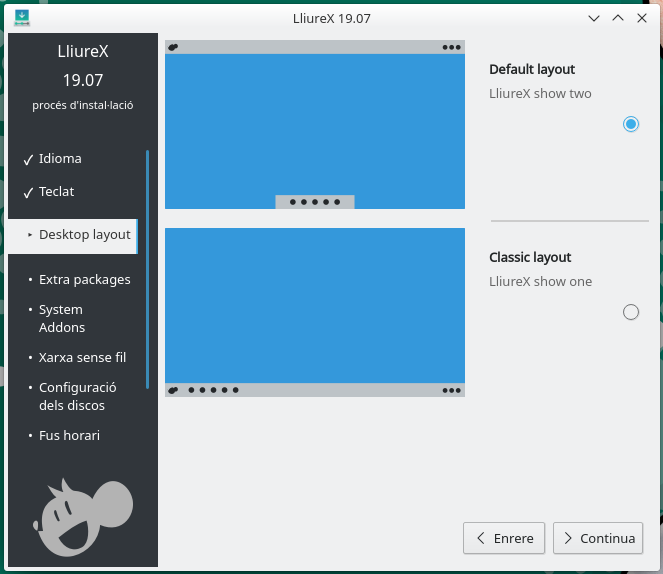Open the Idioma step in sidebar

60,159
